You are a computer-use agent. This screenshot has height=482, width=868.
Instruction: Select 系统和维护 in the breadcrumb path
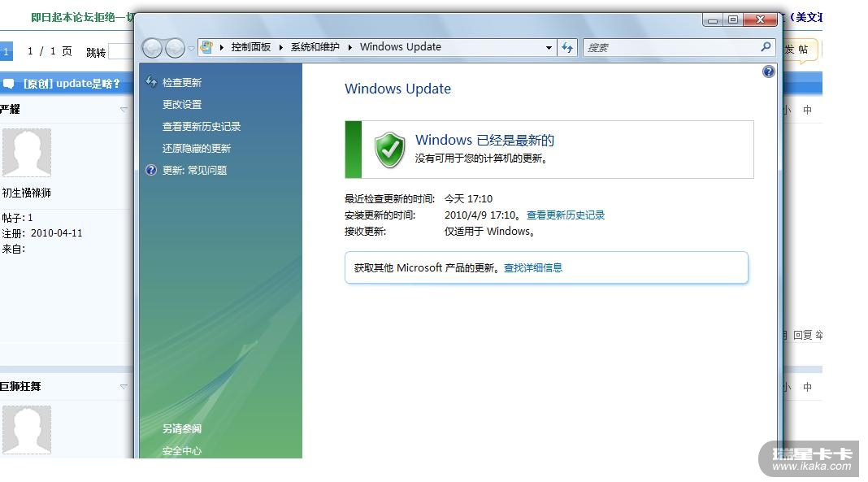pos(315,47)
